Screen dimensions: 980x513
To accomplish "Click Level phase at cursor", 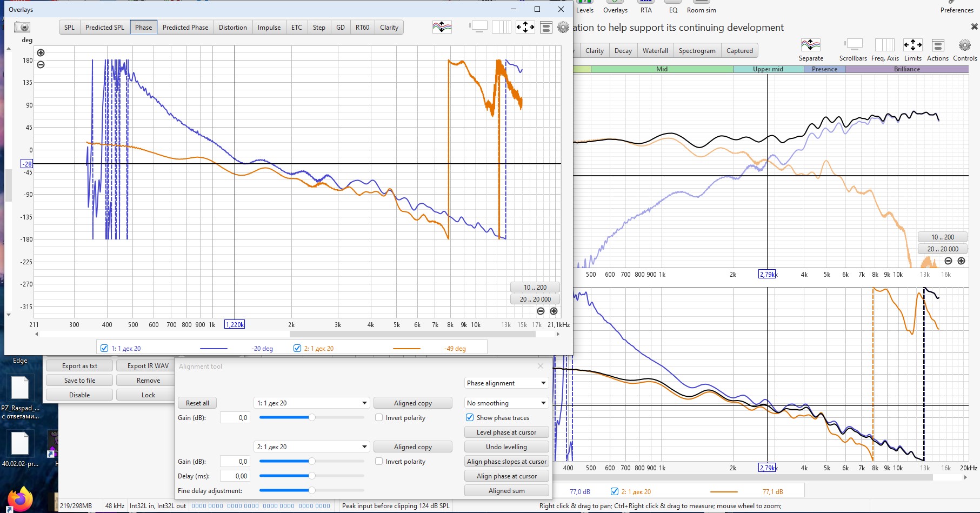I will (506, 432).
